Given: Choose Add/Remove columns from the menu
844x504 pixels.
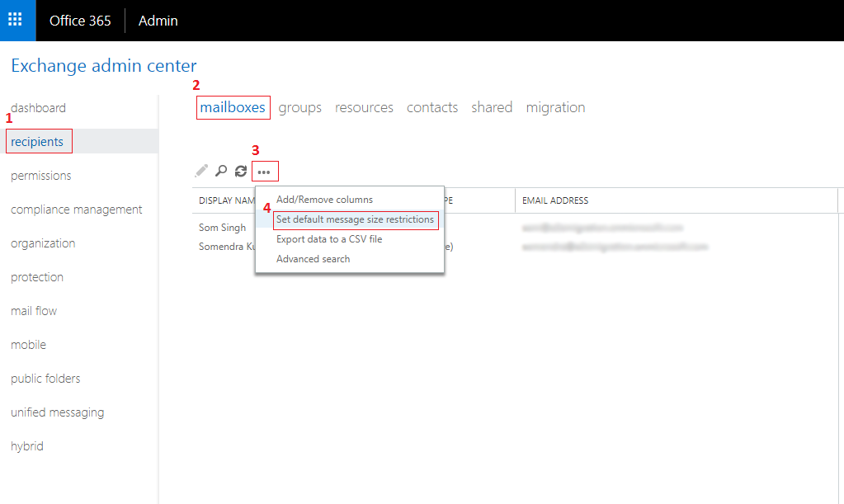Looking at the screenshot, I should coord(327,199).
